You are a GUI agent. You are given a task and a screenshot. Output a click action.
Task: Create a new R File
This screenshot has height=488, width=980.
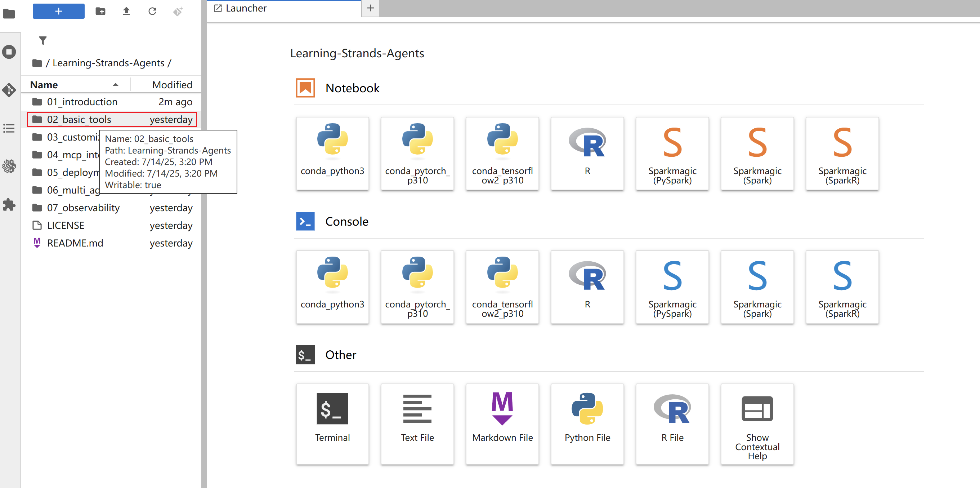click(x=672, y=424)
